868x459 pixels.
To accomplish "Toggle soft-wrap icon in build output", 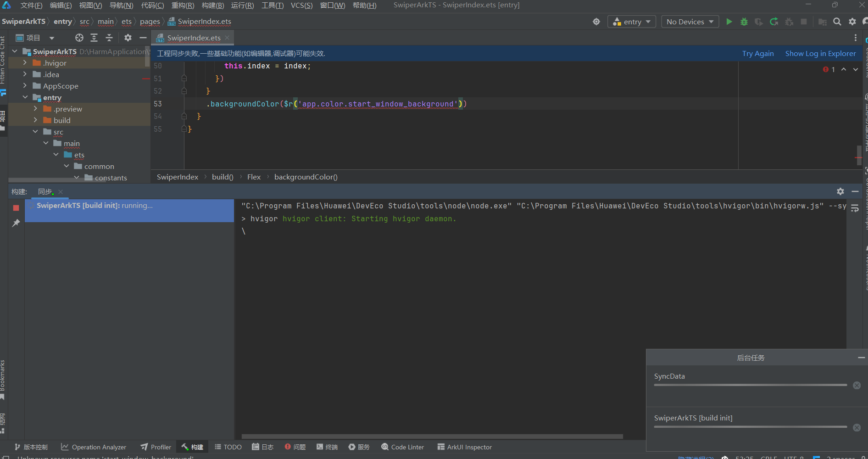I will click(855, 208).
